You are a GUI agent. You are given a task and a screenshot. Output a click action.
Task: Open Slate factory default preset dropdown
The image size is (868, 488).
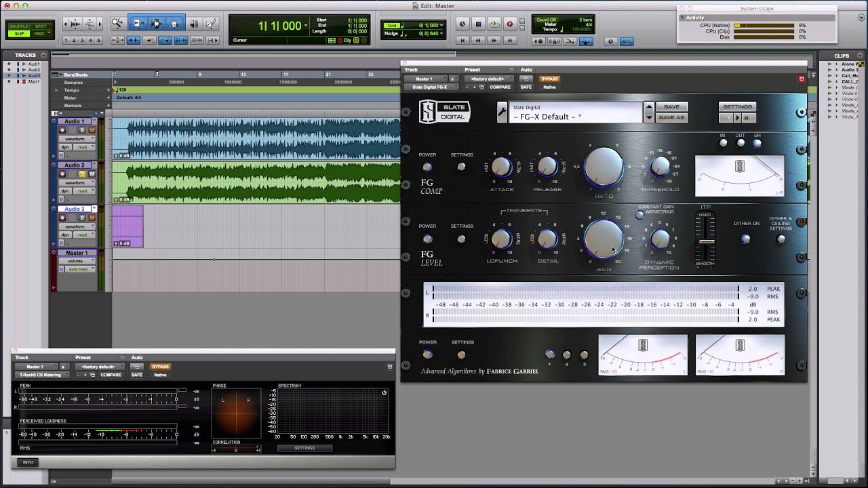pos(489,79)
